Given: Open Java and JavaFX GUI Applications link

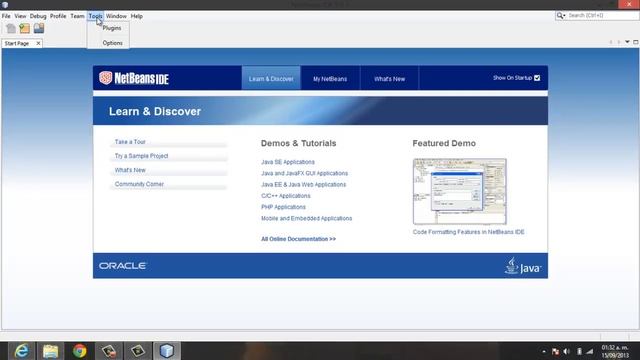Looking at the screenshot, I should [304, 173].
